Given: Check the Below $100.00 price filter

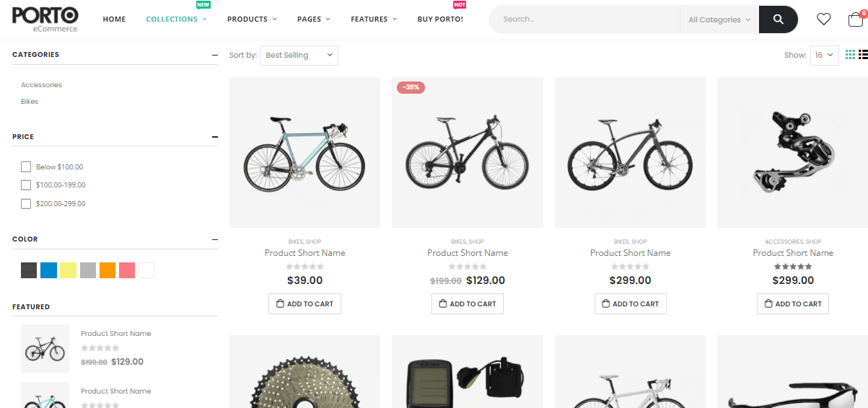Looking at the screenshot, I should click(26, 167).
